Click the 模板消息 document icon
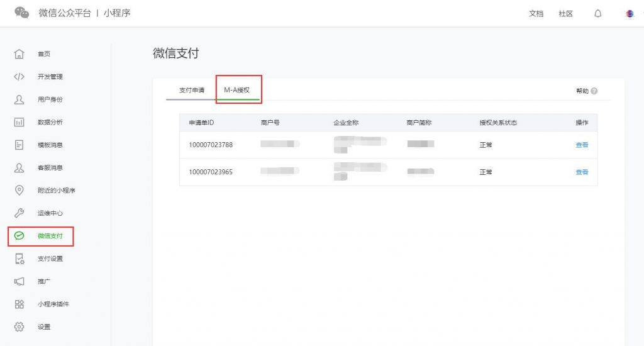The image size is (644, 346). 19,145
